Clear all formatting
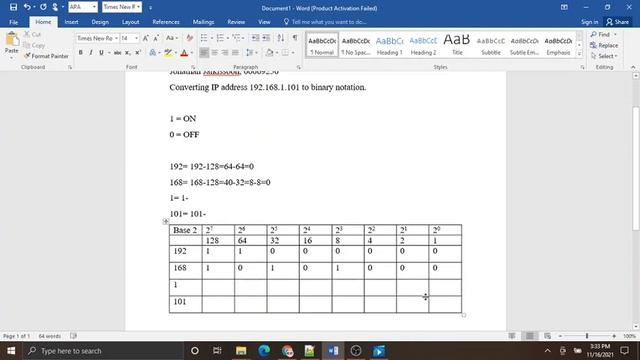640x360 pixels. click(x=189, y=38)
